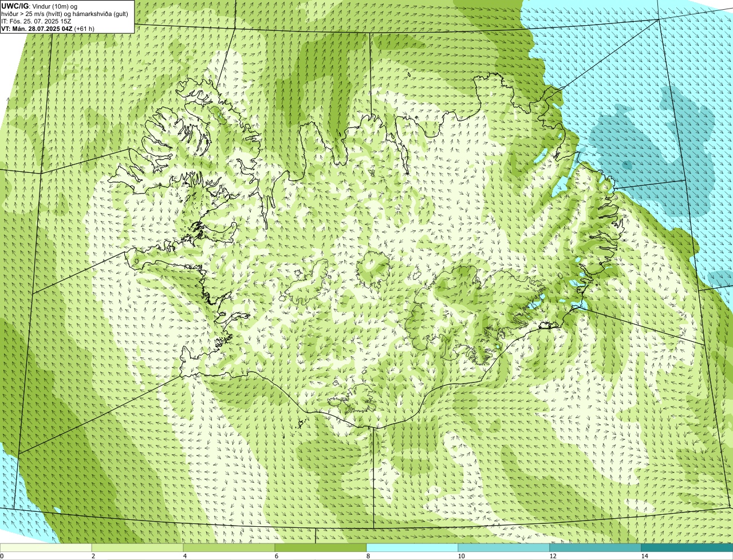This screenshot has height=560, width=733.
Task: Click the 10–12 m/s cyan legend swatch
Action: (x=504, y=548)
